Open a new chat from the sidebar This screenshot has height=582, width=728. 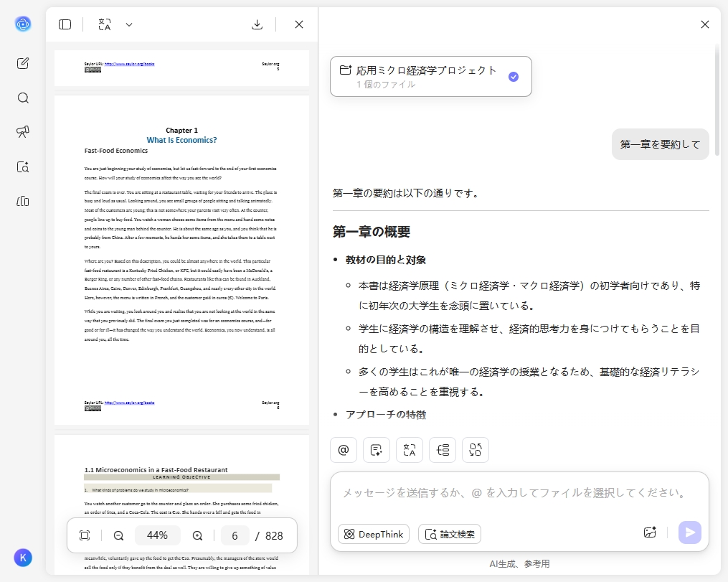coord(23,63)
